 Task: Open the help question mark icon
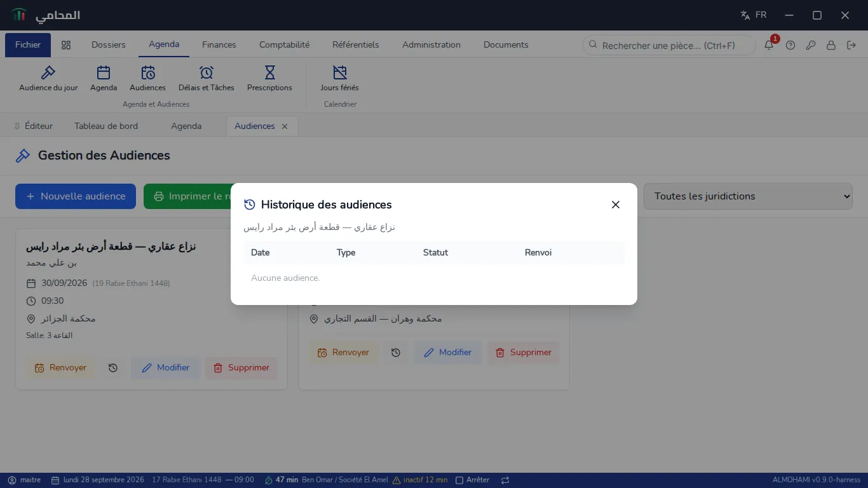790,45
